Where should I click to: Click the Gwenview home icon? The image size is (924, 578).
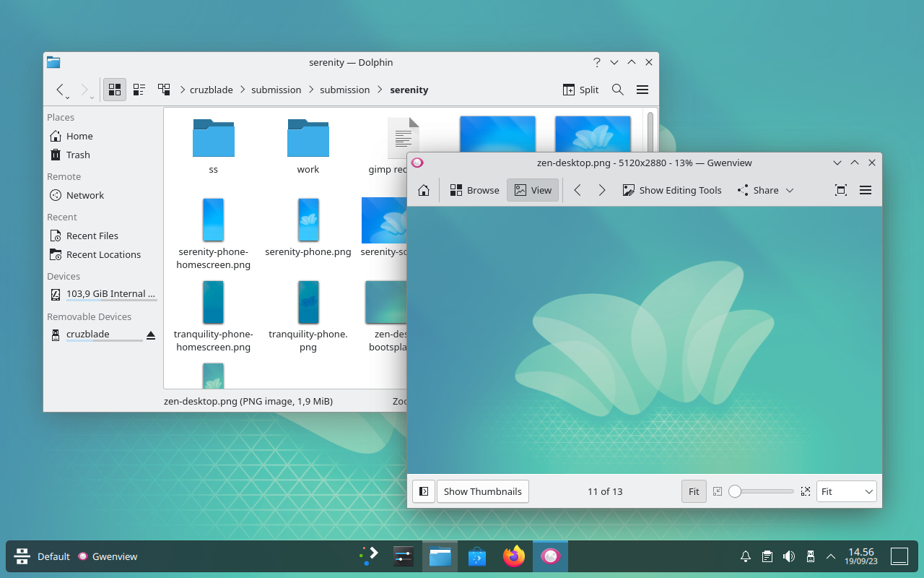(x=424, y=190)
